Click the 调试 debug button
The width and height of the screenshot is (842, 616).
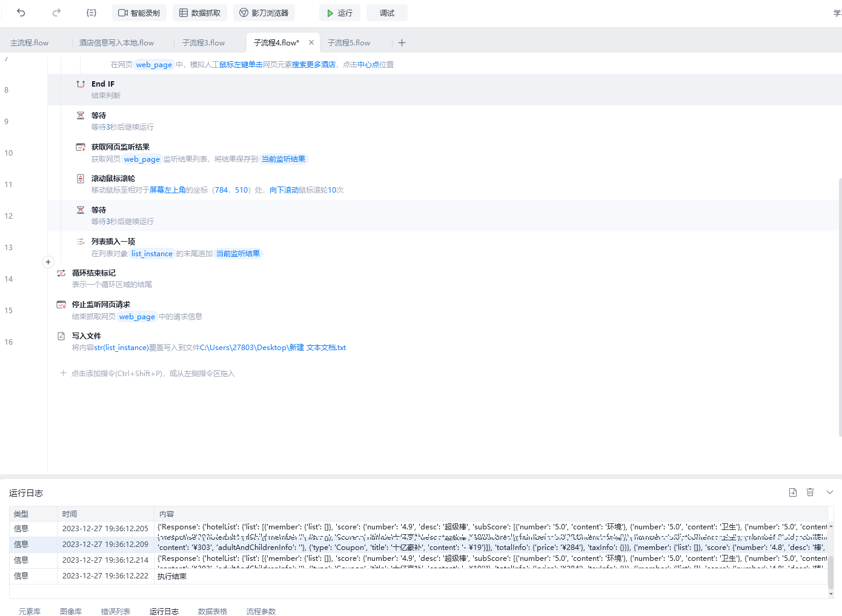pyautogui.click(x=387, y=13)
